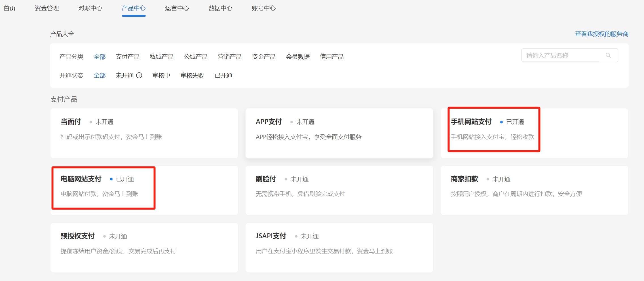The image size is (644, 281).
Task: Open the 手机网站支付 product card
Action: [x=534, y=133]
